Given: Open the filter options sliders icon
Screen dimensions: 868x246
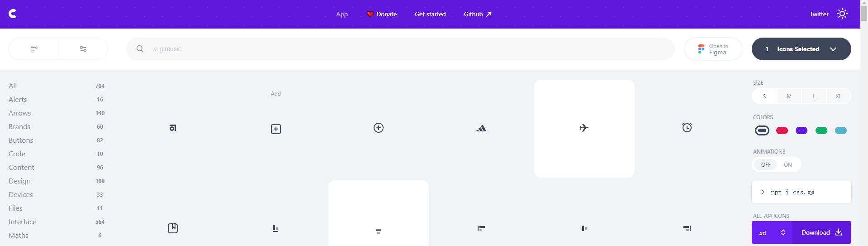Looking at the screenshot, I should [x=83, y=49].
